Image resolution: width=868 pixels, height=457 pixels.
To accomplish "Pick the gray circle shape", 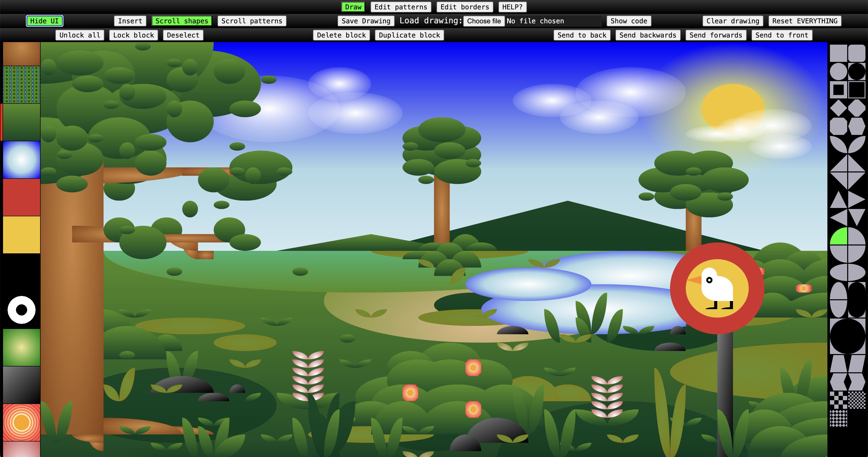I will (838, 72).
